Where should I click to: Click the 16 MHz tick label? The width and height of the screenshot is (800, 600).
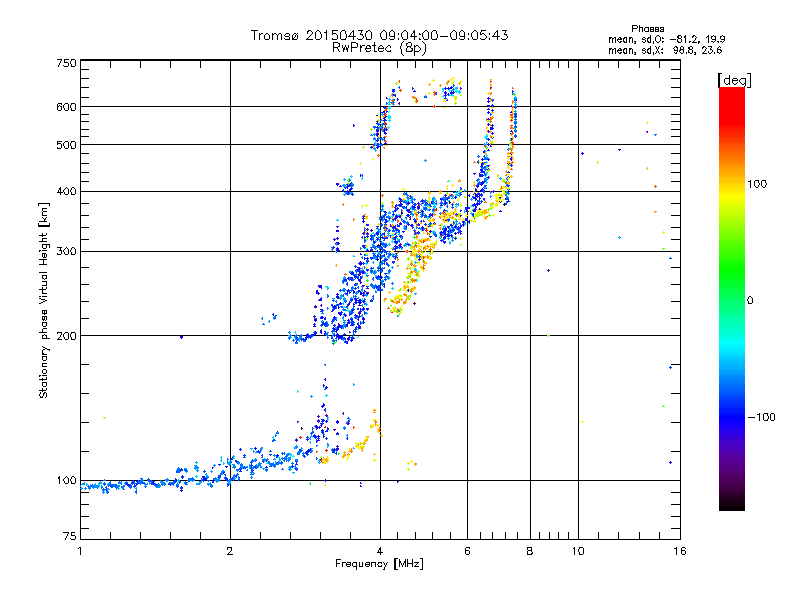680,551
